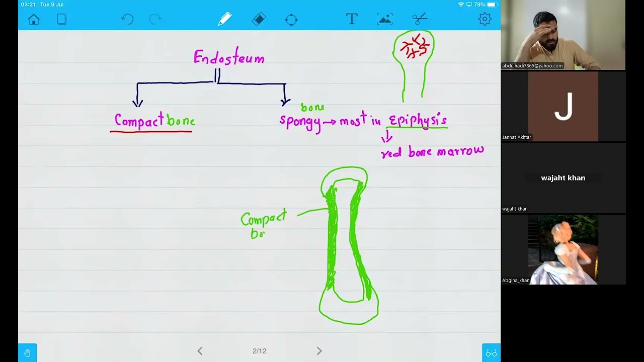The image size is (644, 362).
Task: Click the date Tue 9 Jul
Action: click(52, 5)
